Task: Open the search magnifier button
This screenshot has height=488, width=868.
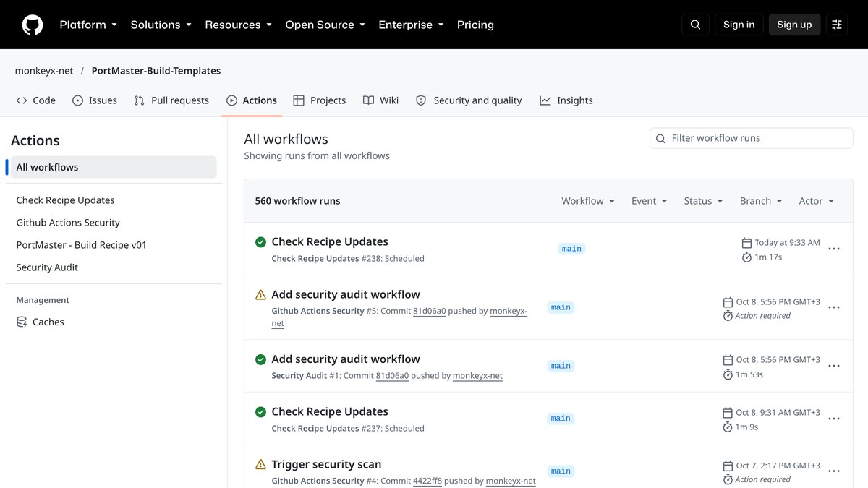Action: point(695,25)
